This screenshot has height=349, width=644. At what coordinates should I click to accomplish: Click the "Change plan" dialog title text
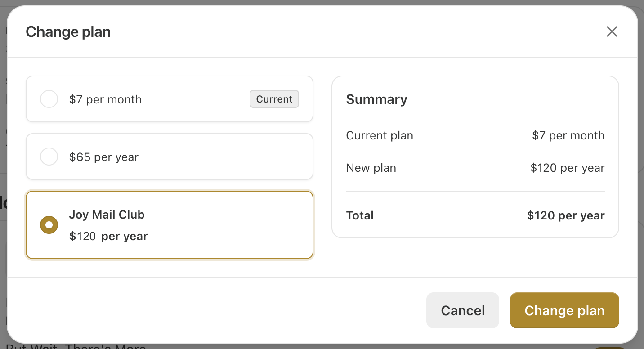pos(68,32)
